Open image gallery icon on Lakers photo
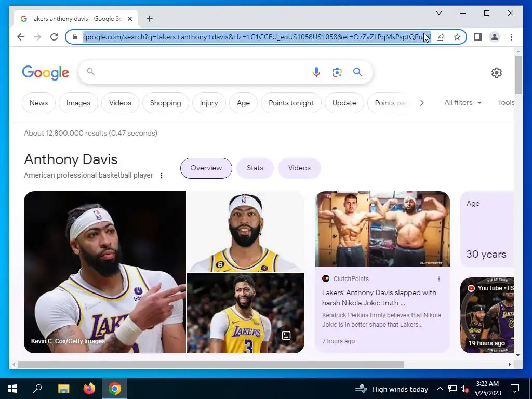This screenshot has width=532, height=399. click(286, 336)
